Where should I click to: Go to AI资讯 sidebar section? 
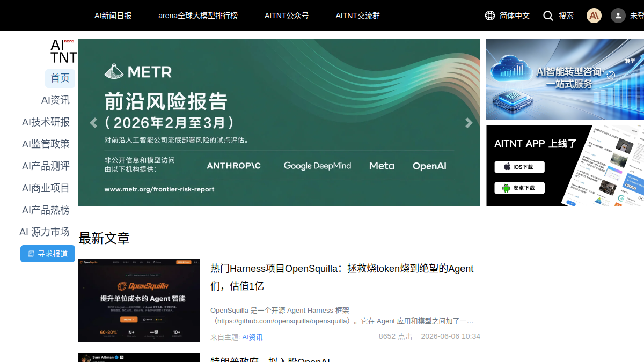[55, 100]
